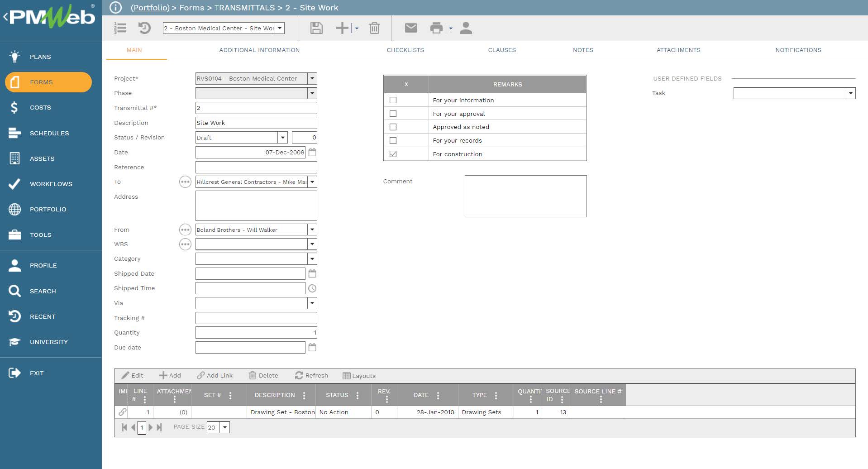This screenshot has height=469, width=868.
Task: Open the Notes tab
Action: pos(583,50)
